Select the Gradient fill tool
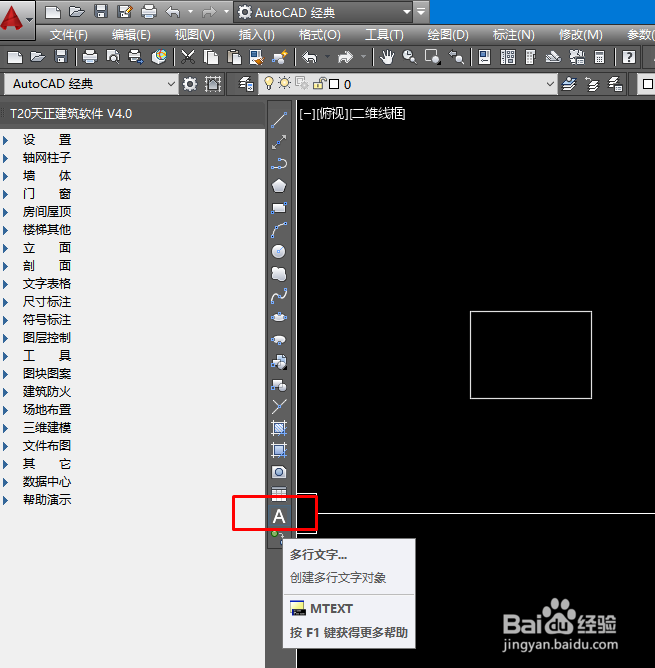The image size is (655, 668). click(279, 449)
